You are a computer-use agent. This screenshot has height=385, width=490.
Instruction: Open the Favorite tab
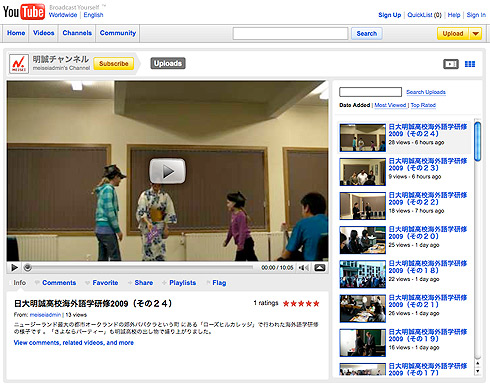tap(105, 283)
